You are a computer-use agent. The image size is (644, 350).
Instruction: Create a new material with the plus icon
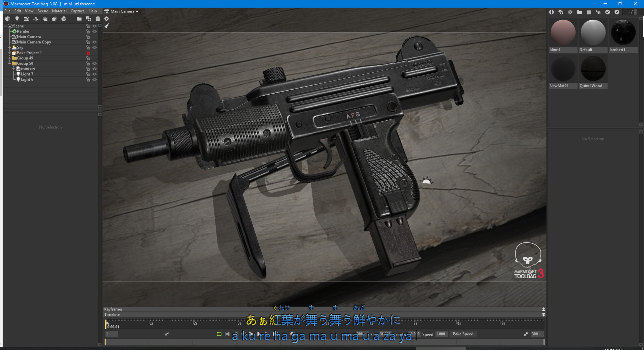pyautogui.click(x=551, y=12)
